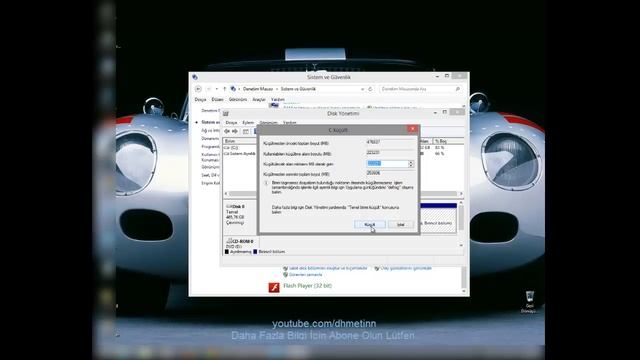This screenshot has height=360, width=640.
Task: Click the search magnifier icon
Action: [458, 89]
